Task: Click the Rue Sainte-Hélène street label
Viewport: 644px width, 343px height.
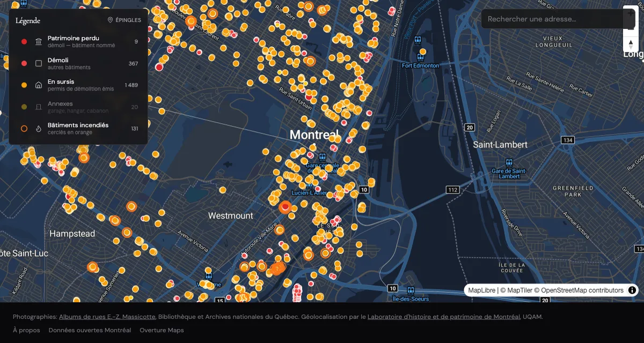Action: [546, 81]
